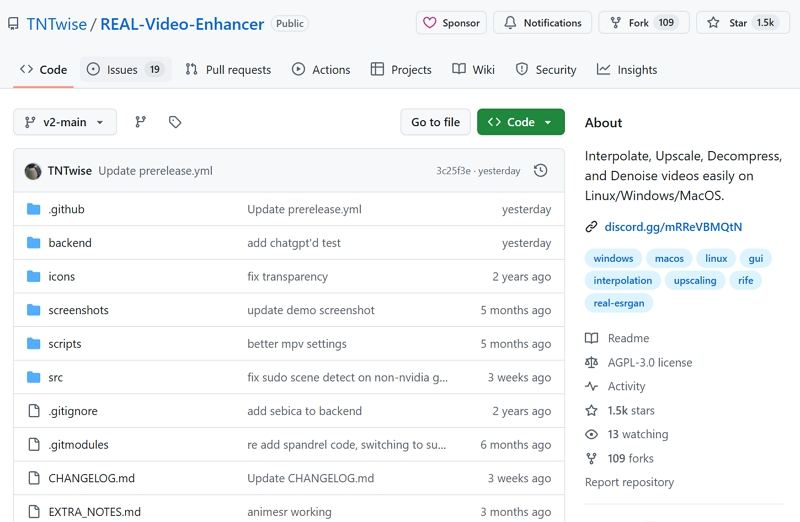The image size is (800, 522).
Task: Select the gui topic tag
Action: 756,258
